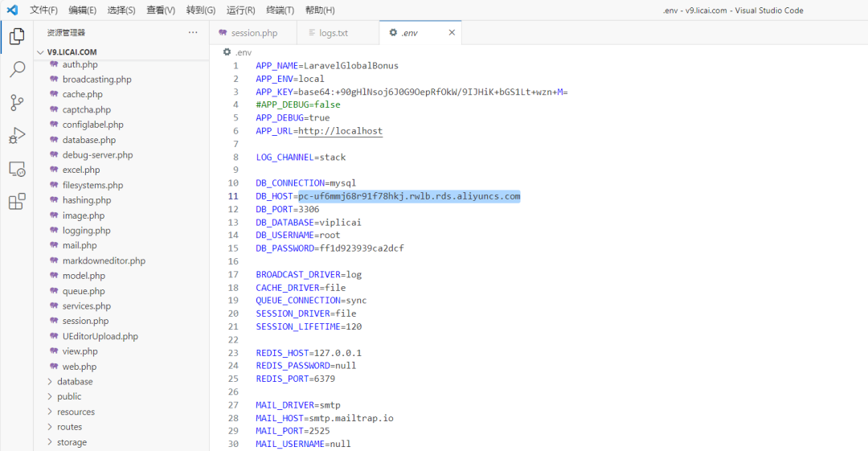Click session.php tab PHP icon
This screenshot has height=451, width=868.
(223, 33)
